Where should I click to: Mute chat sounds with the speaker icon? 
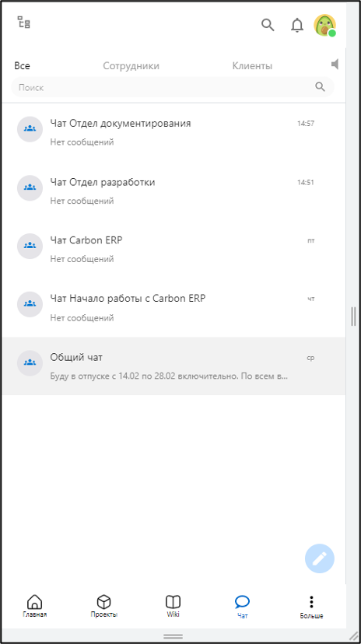(x=335, y=64)
